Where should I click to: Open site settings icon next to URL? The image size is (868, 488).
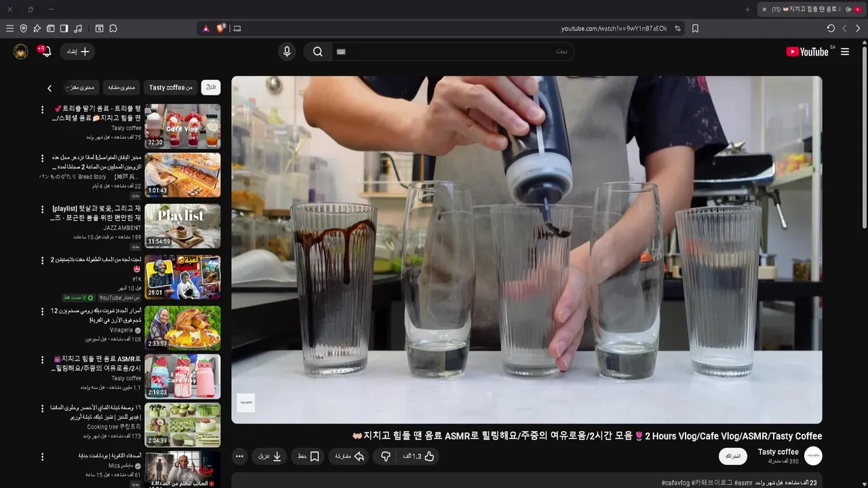pos(677,28)
